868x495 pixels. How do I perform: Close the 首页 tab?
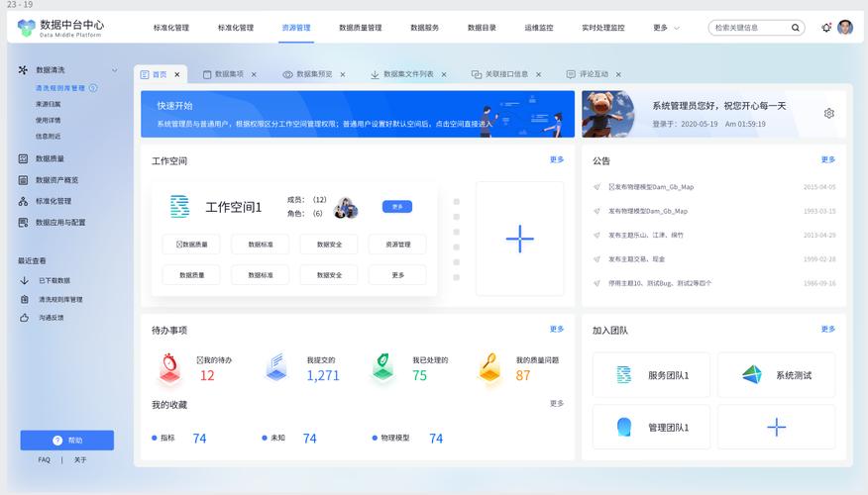tap(177, 74)
